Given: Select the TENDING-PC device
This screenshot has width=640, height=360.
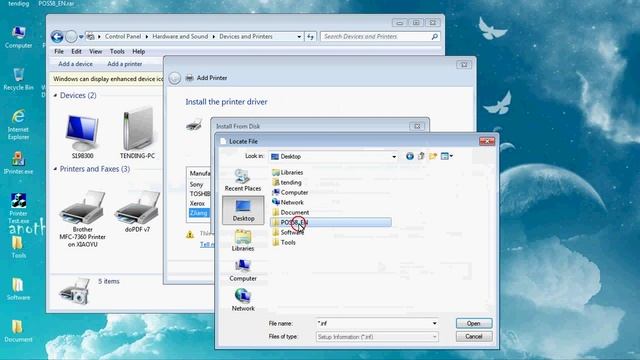Looking at the screenshot, I should click(138, 133).
